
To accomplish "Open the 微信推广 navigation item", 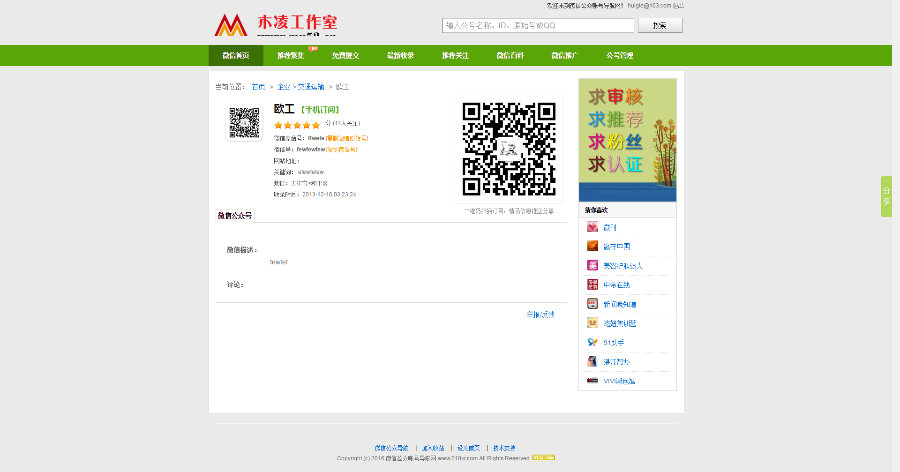I will (x=565, y=56).
